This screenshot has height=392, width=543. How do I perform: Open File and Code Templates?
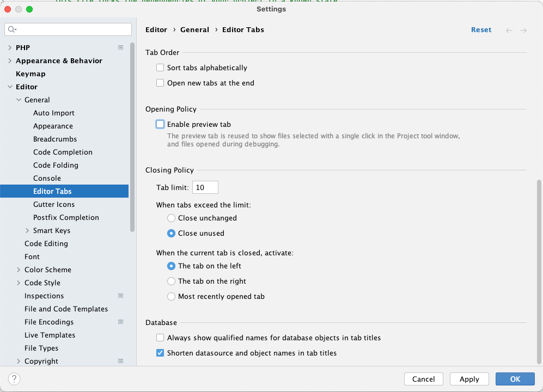(x=66, y=309)
